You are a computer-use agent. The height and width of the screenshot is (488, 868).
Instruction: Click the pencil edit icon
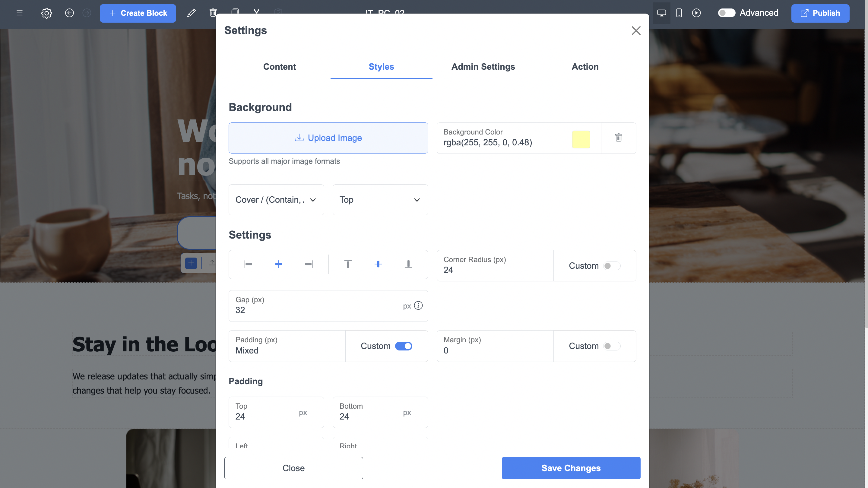coord(191,13)
